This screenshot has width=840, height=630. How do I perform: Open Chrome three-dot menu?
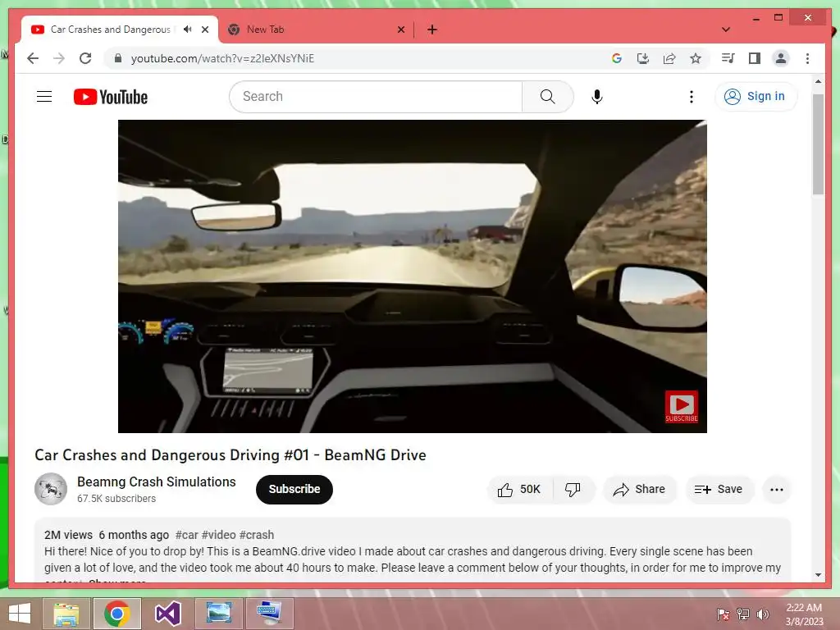click(807, 58)
